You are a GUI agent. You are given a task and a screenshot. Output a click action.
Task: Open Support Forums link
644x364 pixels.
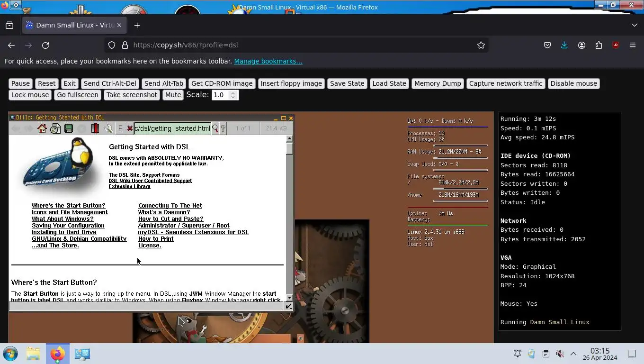coord(161,175)
